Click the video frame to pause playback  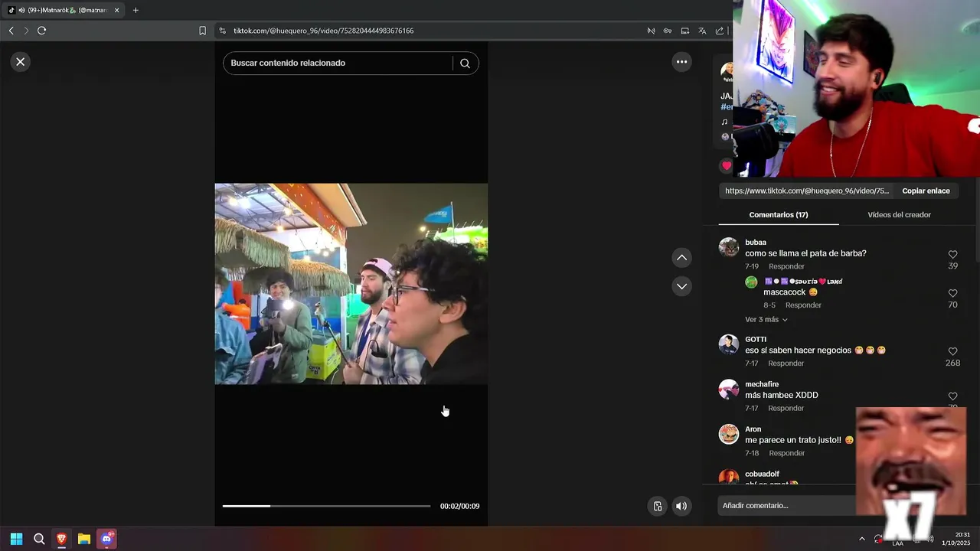coord(351,284)
